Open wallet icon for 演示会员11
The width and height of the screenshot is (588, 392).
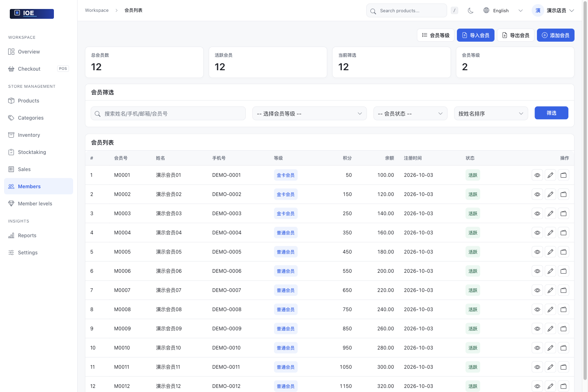tap(563, 367)
